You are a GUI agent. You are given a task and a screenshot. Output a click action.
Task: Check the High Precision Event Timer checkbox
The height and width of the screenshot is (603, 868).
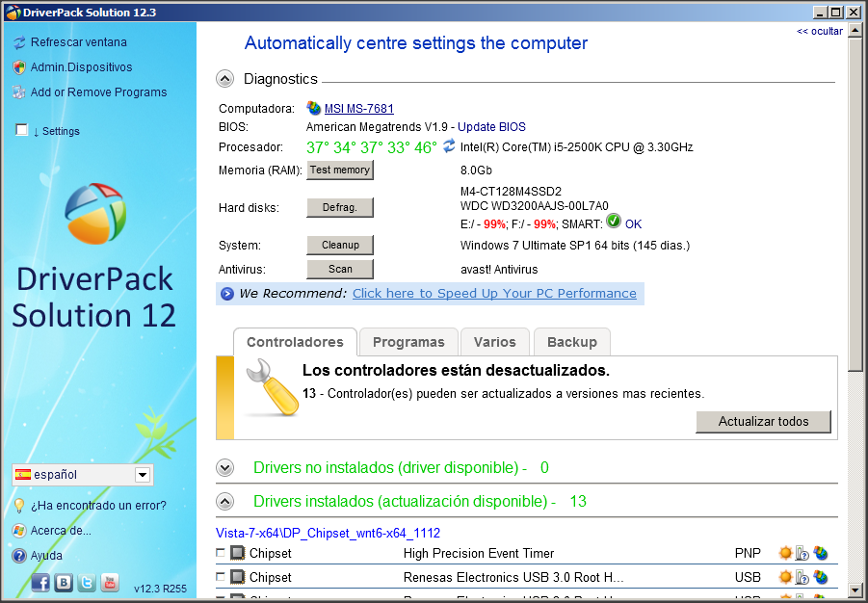click(222, 553)
